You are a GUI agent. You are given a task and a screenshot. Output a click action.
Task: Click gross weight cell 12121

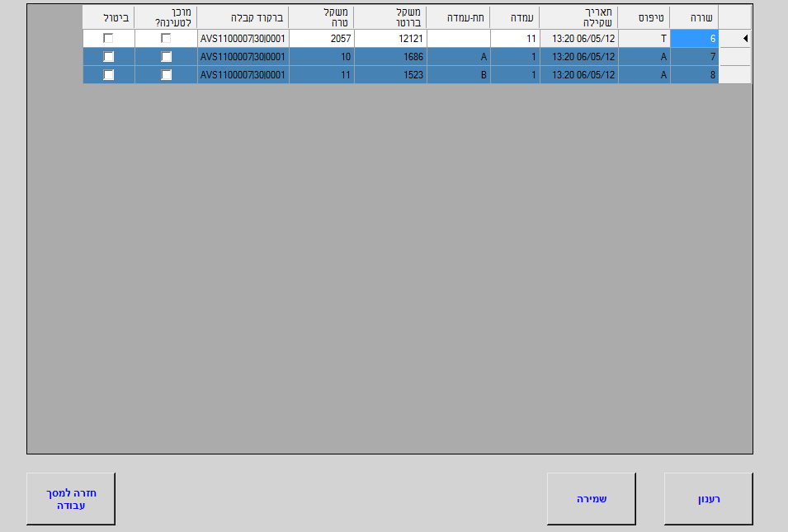point(390,39)
